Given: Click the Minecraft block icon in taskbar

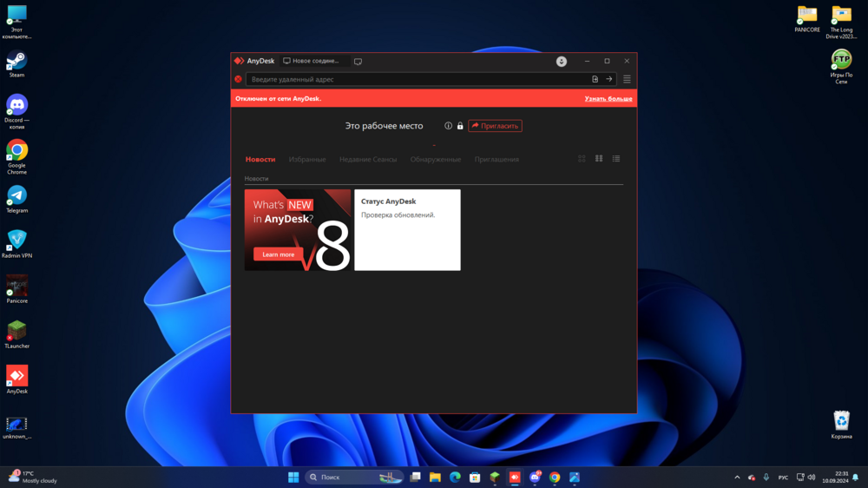Looking at the screenshot, I should click(x=495, y=477).
